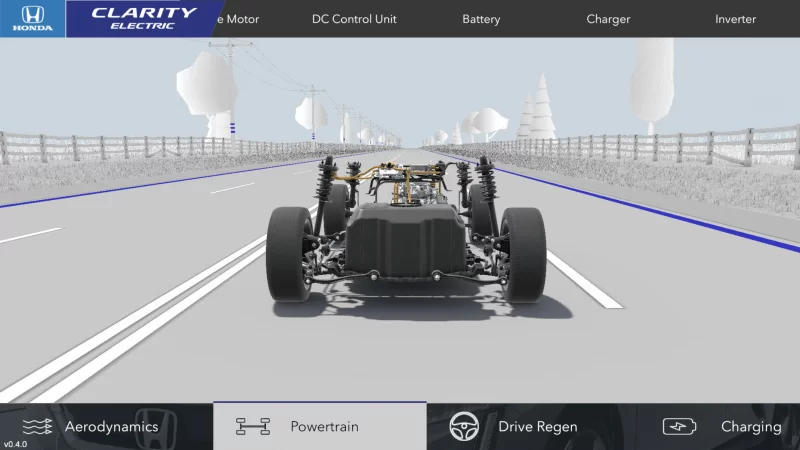Click the Charging battery icon
This screenshot has height=450, width=800.
(680, 427)
